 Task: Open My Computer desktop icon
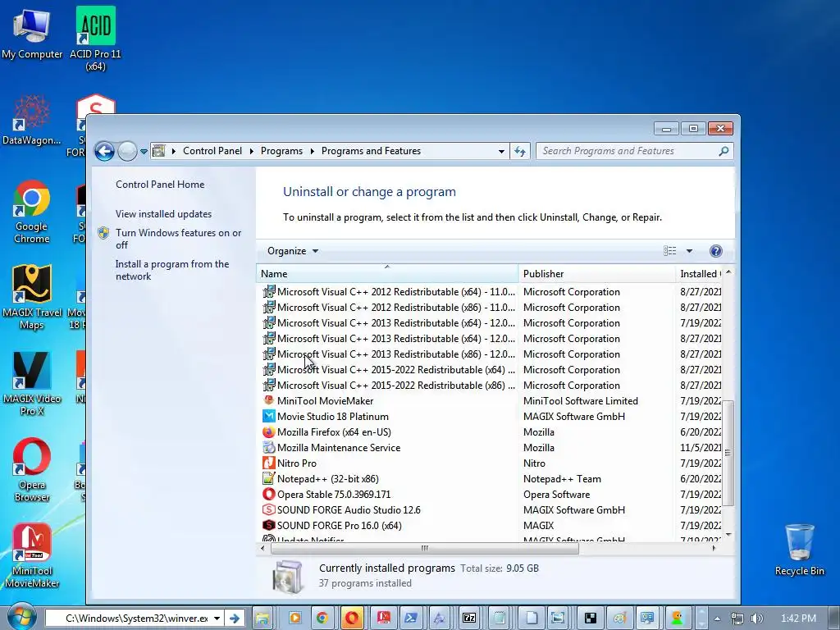32,34
